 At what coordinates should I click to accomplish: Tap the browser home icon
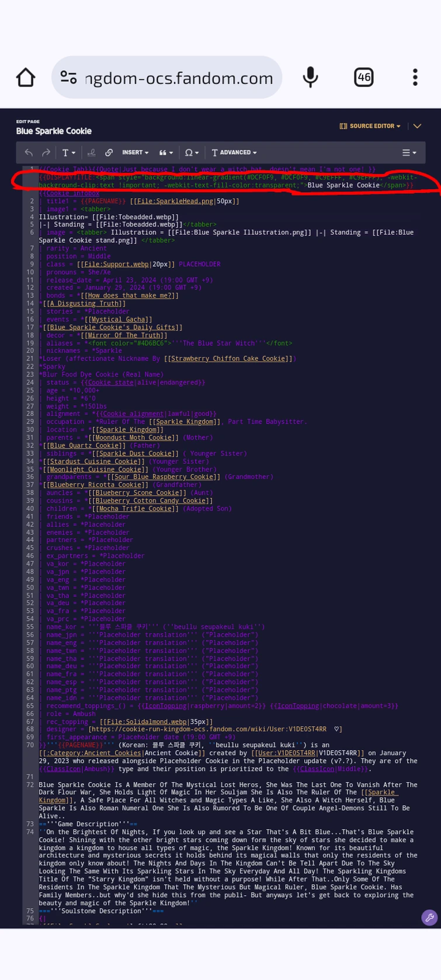click(26, 78)
